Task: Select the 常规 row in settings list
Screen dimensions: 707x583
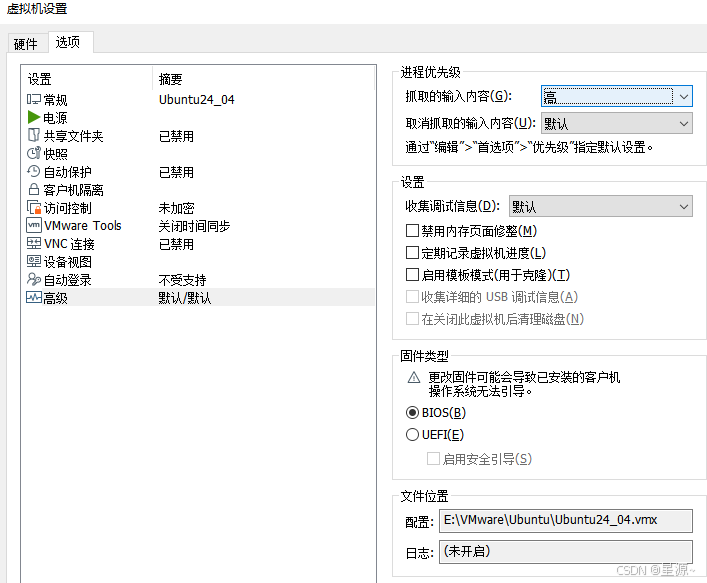Action: click(x=198, y=99)
